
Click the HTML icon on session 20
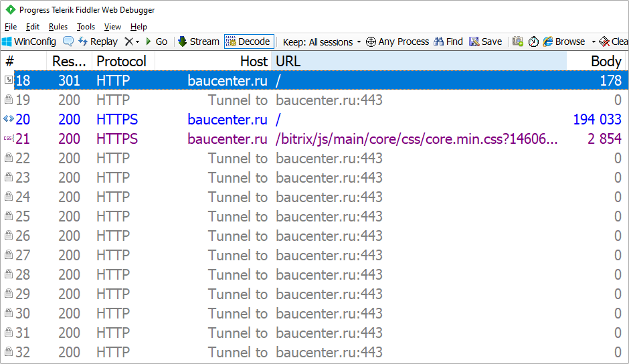[x=9, y=118]
